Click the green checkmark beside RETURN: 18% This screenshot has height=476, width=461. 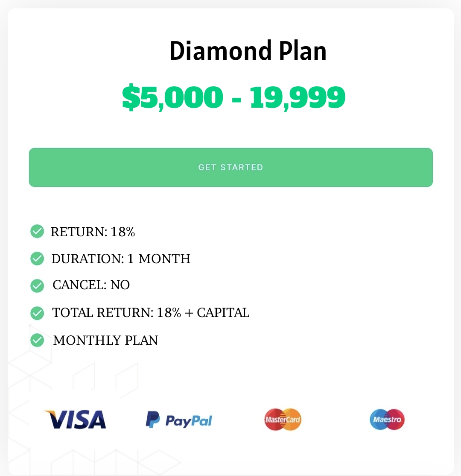point(37,231)
